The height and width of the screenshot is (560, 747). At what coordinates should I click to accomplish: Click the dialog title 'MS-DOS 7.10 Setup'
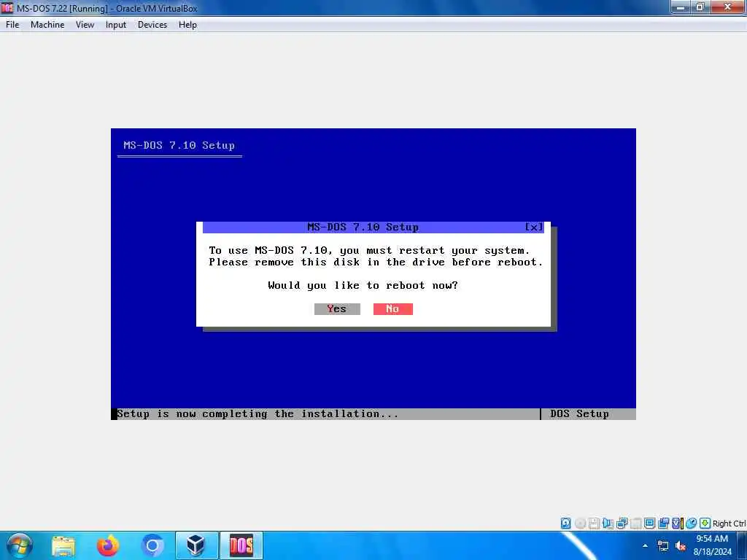pyautogui.click(x=363, y=227)
